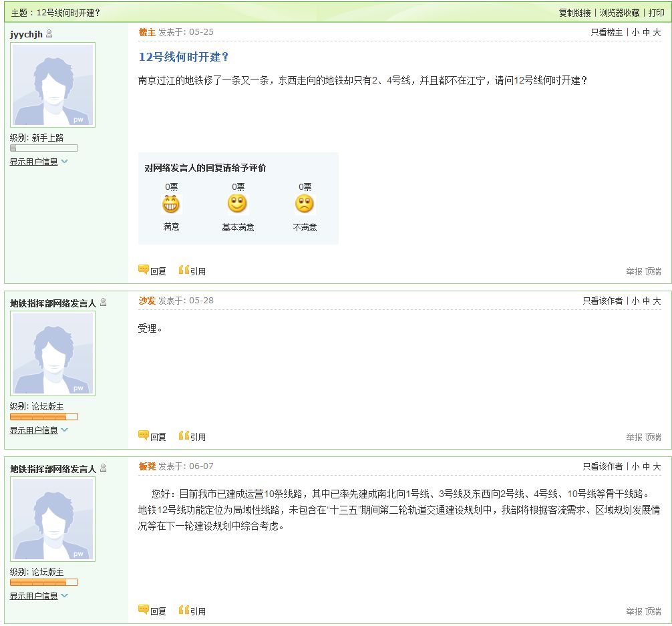Screen dimensions: 672x626
Task: Click the gray level bar under 新手上路
Action: coord(44,148)
